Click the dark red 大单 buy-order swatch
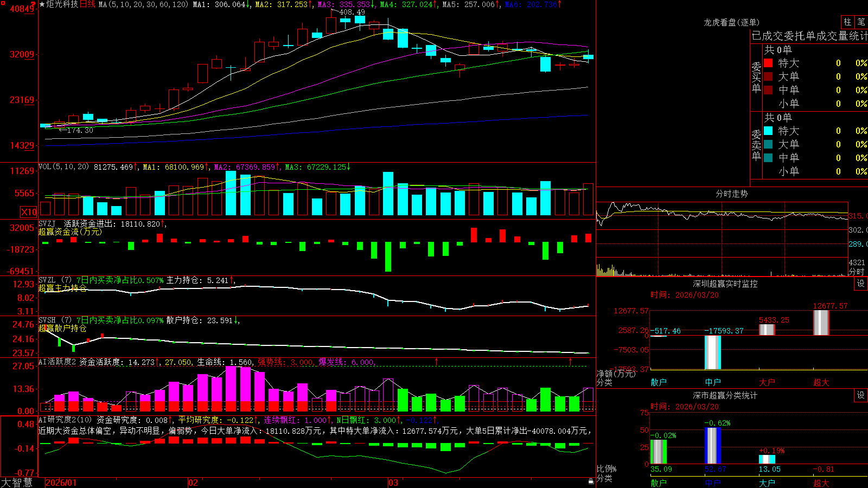The image size is (868, 488). click(768, 76)
